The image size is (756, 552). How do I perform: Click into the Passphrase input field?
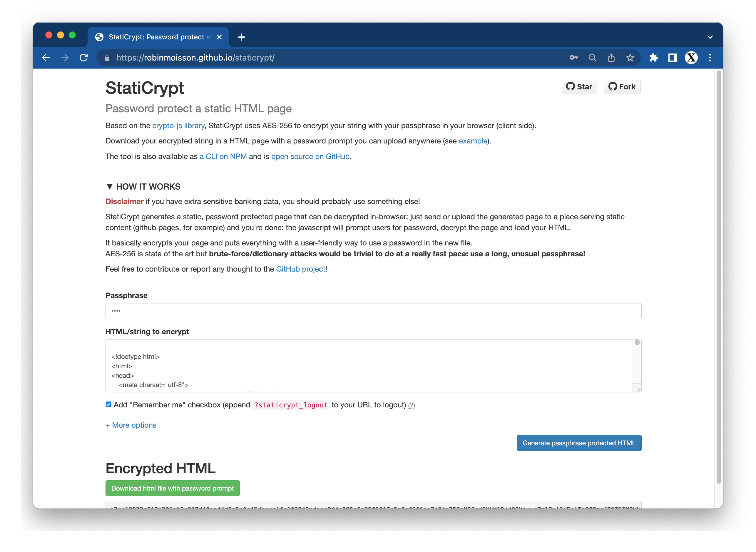tap(373, 311)
